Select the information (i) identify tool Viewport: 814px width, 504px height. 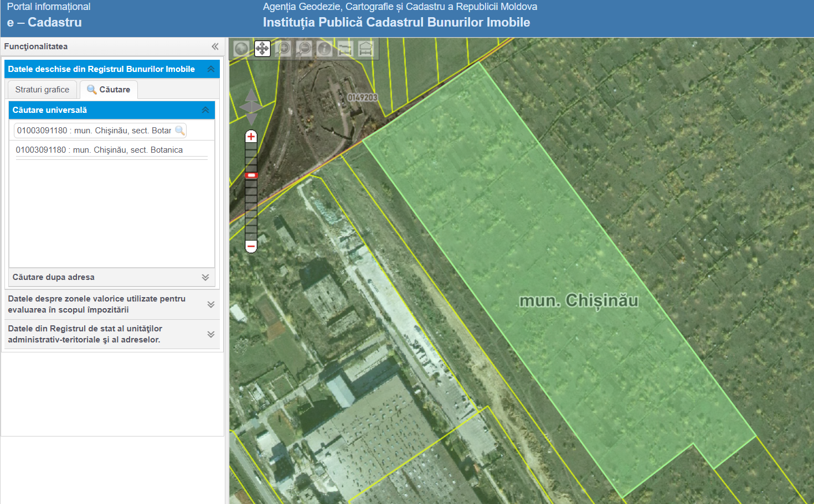(324, 49)
